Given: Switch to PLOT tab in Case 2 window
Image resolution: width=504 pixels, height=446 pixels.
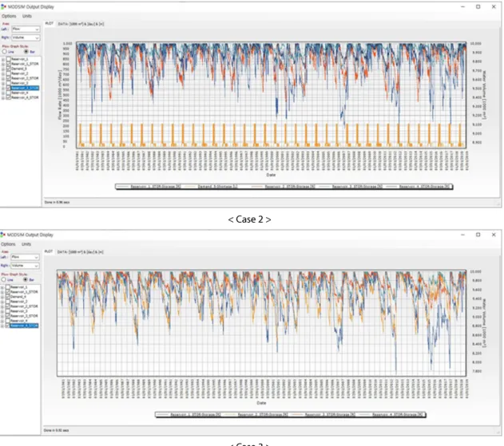Looking at the screenshot, I should (x=50, y=23).
